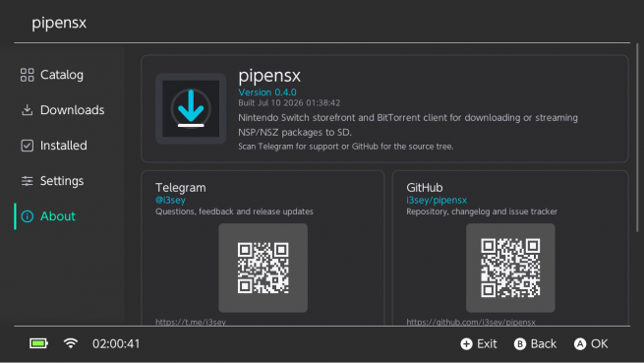Click the vertical scrollbar on the right
644x363 pixels.
[x=637, y=138]
